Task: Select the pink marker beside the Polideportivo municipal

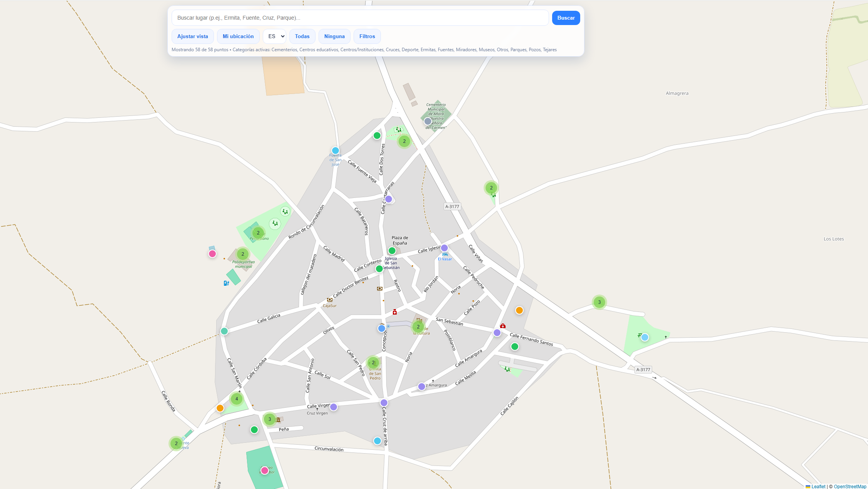Action: tap(212, 253)
